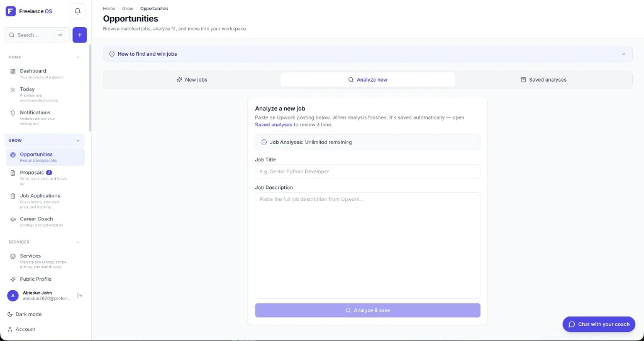Image resolution: width=644 pixels, height=341 pixels.
Task: Open the Saved analyses tab
Action: pyautogui.click(x=543, y=80)
